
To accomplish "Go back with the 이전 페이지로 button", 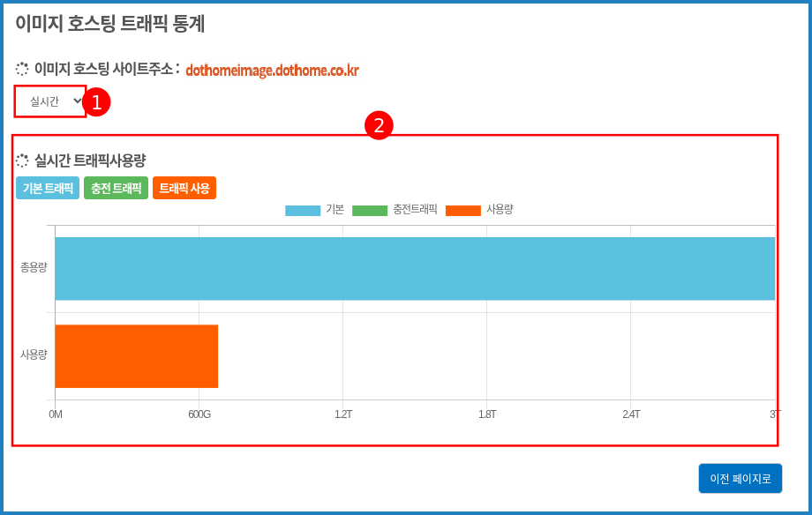I will [x=740, y=479].
